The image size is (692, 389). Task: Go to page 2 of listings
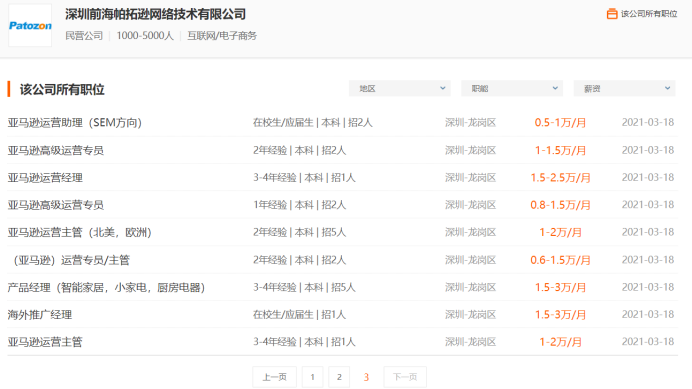click(x=339, y=377)
